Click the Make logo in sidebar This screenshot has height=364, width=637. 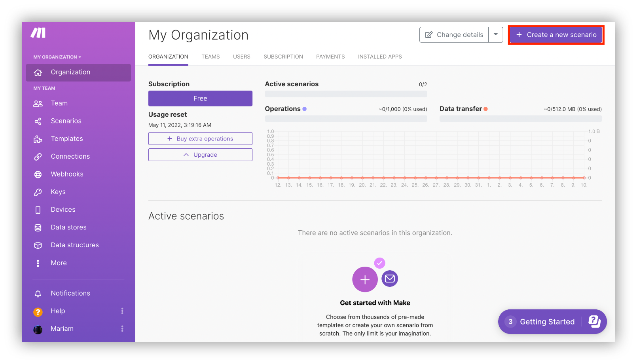(x=38, y=33)
